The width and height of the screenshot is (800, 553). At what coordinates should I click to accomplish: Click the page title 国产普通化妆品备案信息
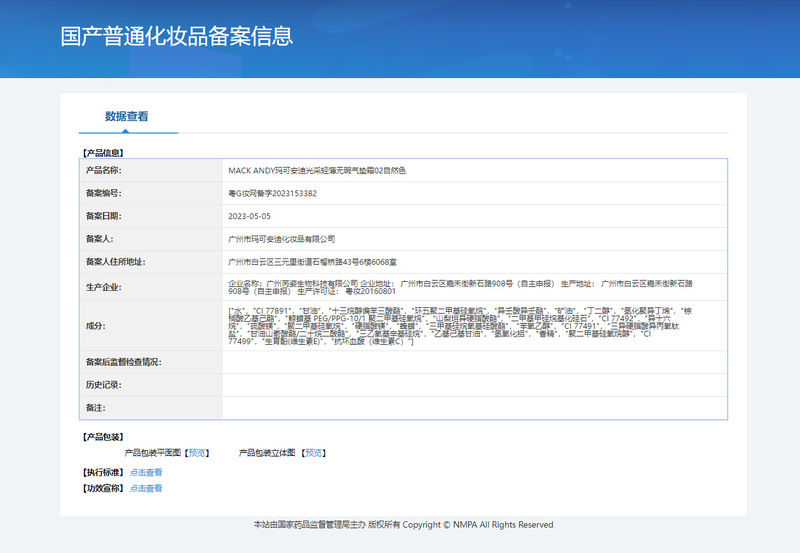click(177, 37)
